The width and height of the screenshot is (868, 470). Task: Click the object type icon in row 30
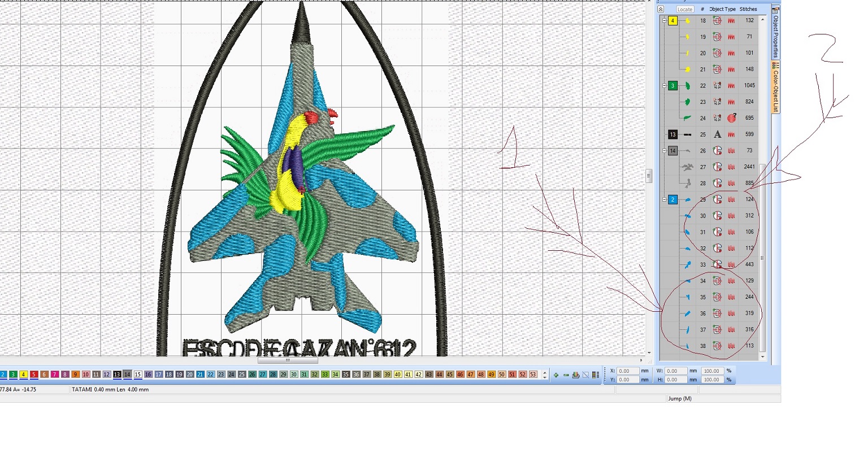[717, 216]
